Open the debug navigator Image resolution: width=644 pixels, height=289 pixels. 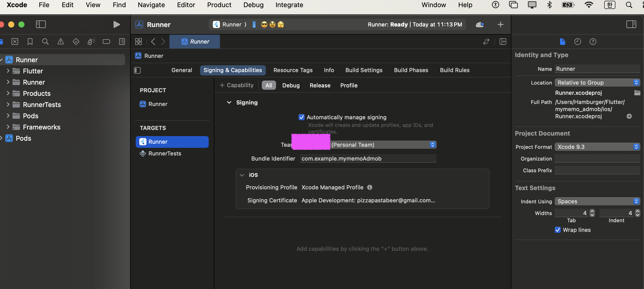(91, 42)
